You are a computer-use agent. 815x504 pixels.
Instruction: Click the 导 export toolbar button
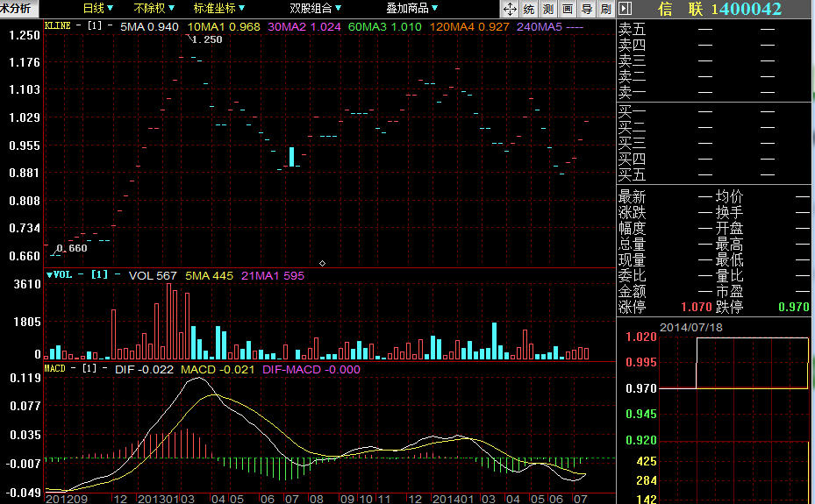click(x=587, y=9)
